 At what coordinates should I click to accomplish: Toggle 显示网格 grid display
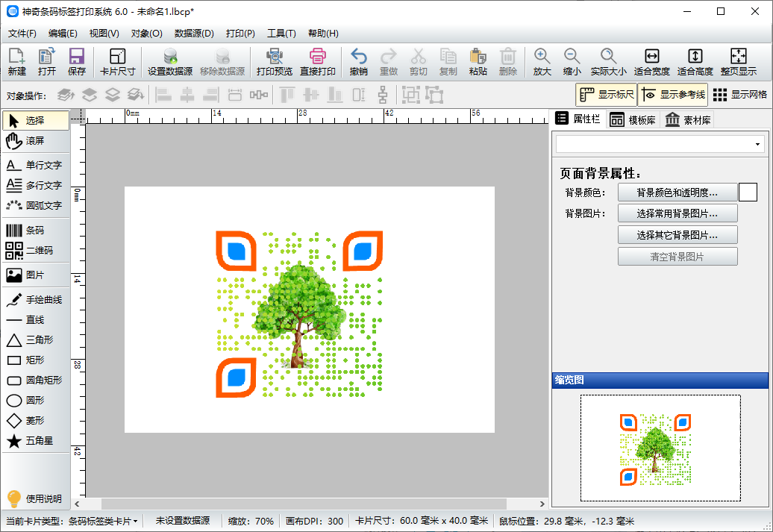pyautogui.click(x=739, y=95)
